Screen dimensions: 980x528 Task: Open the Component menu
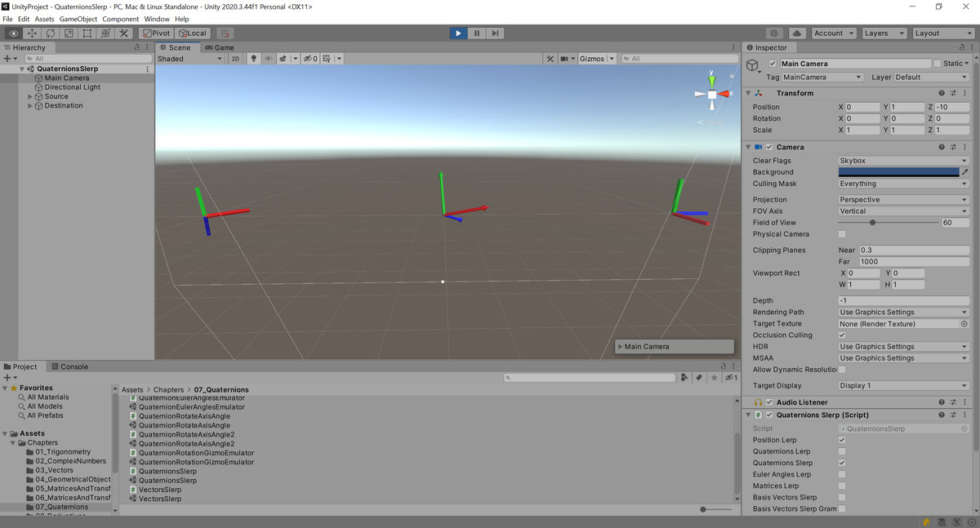[x=121, y=19]
